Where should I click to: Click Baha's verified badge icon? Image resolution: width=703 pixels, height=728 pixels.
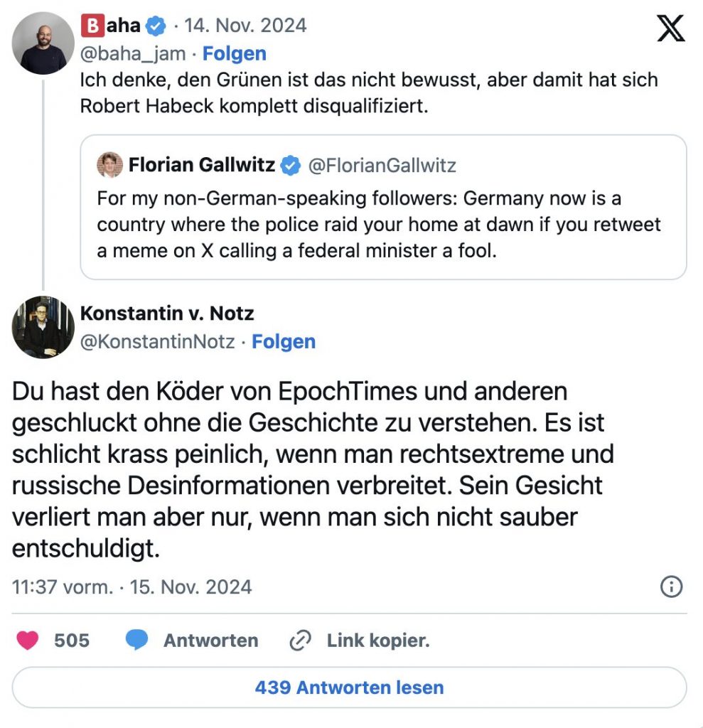click(156, 26)
